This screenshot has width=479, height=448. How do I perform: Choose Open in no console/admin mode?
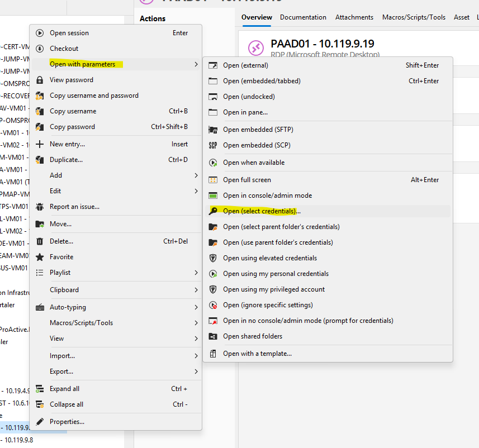click(x=328, y=321)
